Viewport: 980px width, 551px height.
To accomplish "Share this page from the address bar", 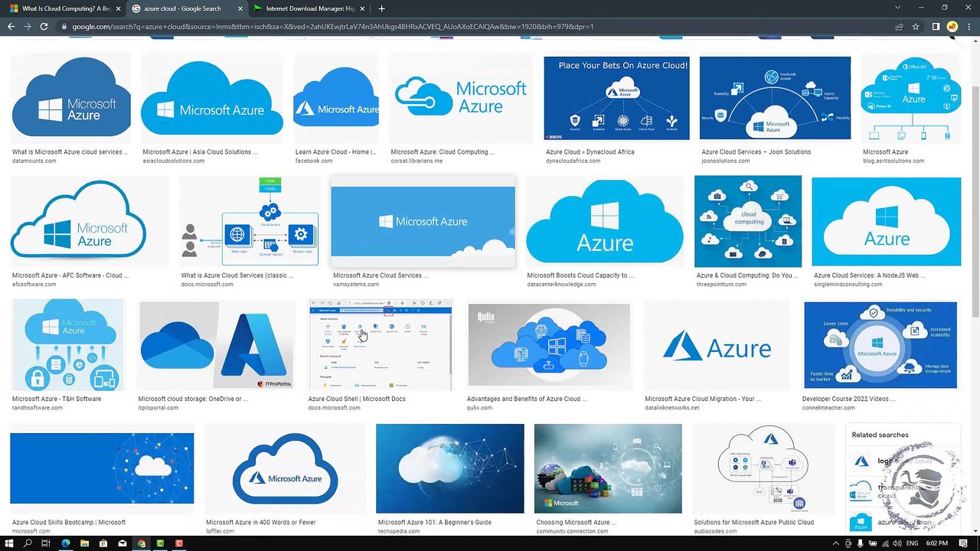I will tap(900, 27).
